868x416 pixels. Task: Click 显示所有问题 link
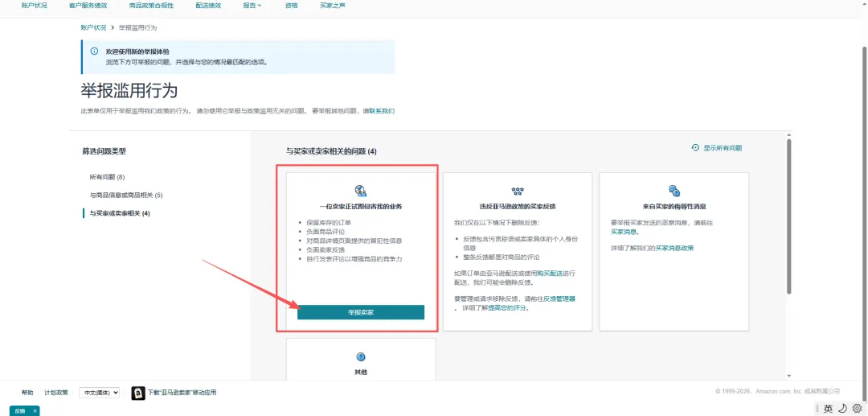click(723, 148)
